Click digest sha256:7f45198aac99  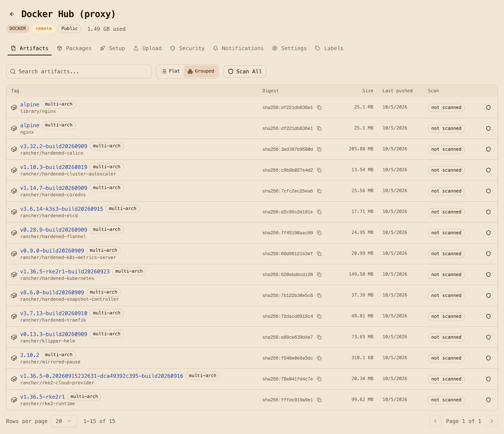point(287,233)
